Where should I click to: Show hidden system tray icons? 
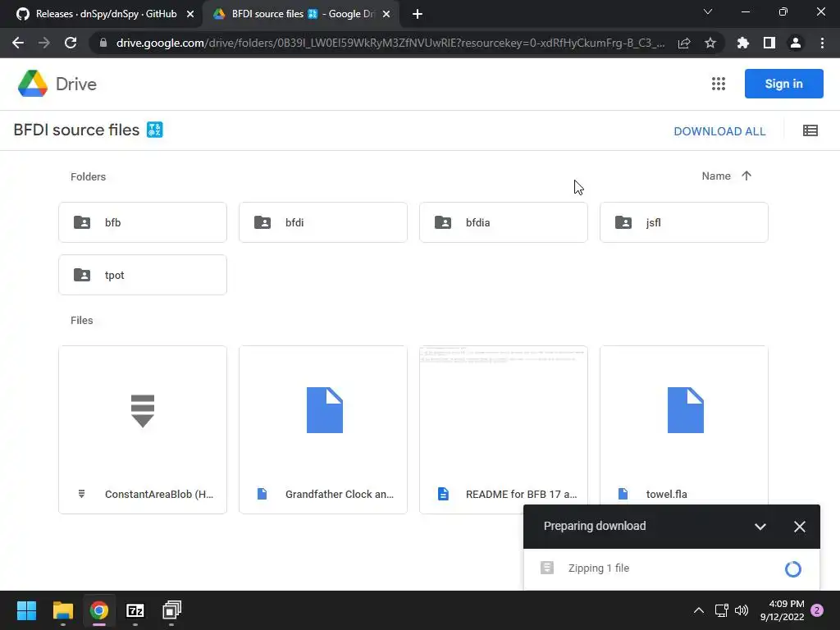tap(699, 610)
